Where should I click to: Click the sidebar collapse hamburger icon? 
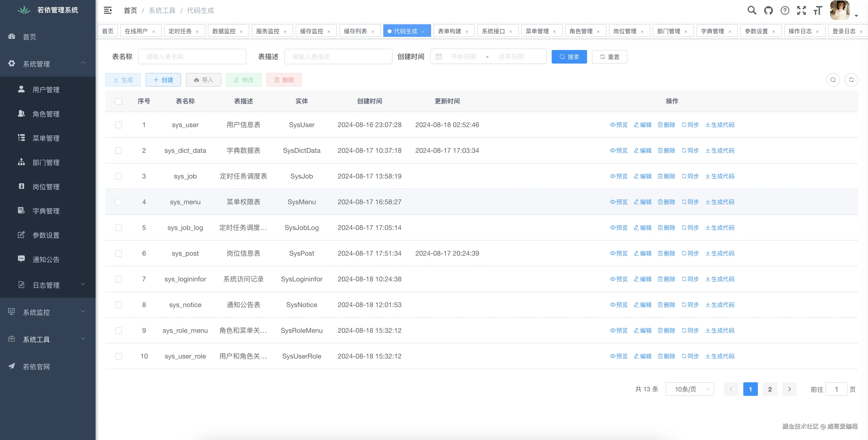click(x=107, y=10)
